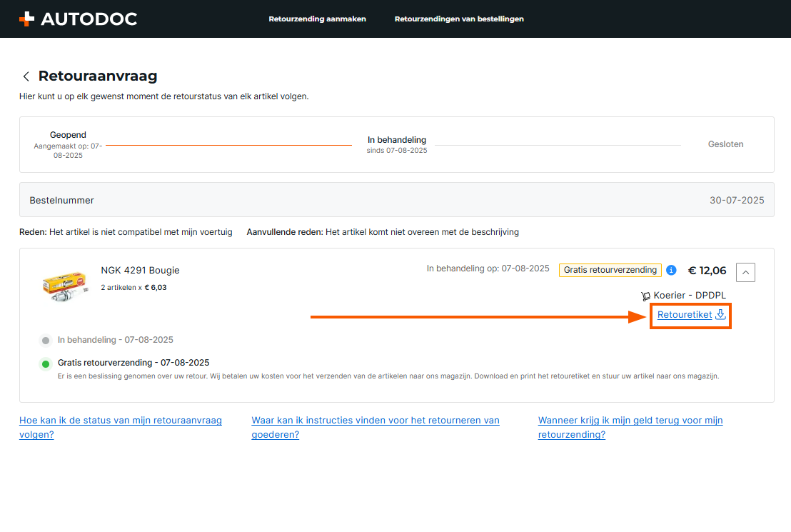The height and width of the screenshot is (532, 791).
Task: Click the Geopend step in progress tracker
Action: 68,135
